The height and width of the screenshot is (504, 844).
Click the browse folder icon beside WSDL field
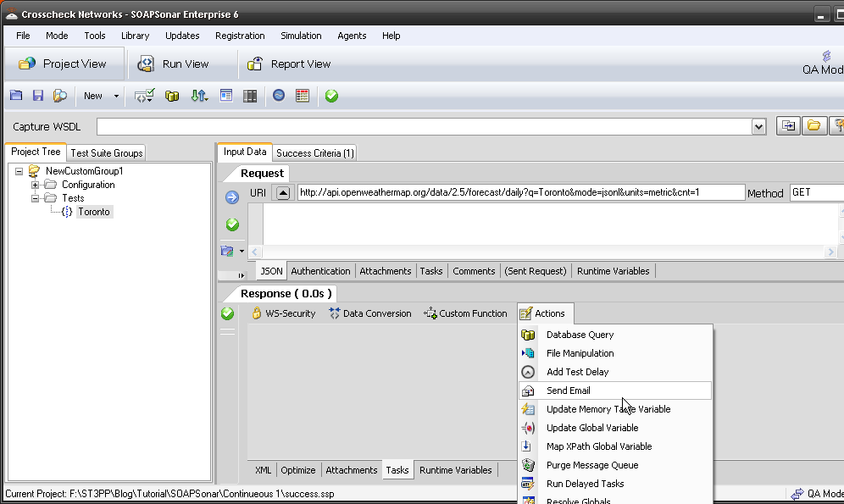(x=814, y=126)
